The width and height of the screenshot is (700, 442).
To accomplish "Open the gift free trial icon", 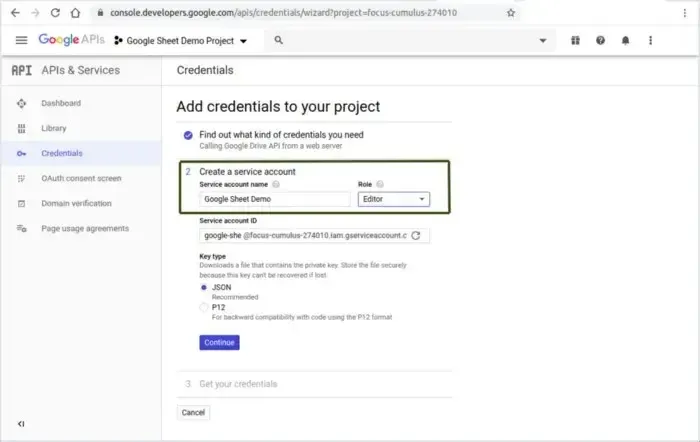I will click(x=575, y=41).
